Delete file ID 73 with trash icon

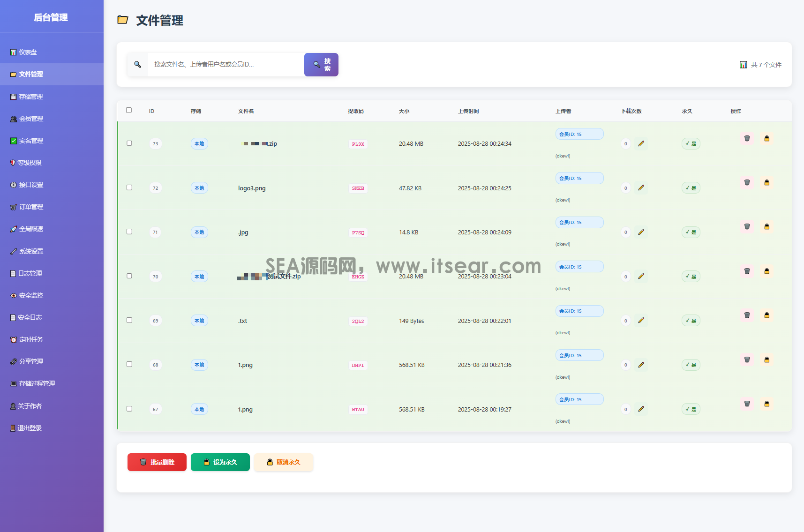747,139
